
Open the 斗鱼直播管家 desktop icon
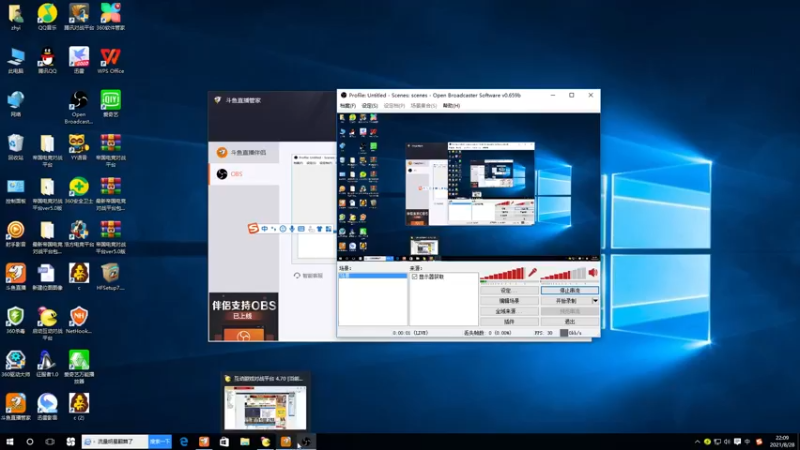15,407
